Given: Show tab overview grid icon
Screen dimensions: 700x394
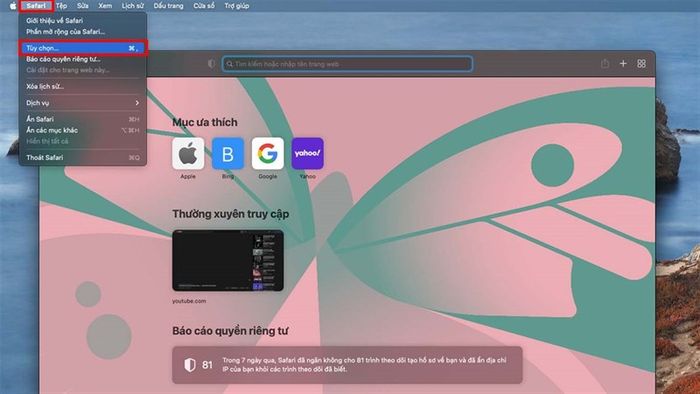Looking at the screenshot, I should (642, 64).
